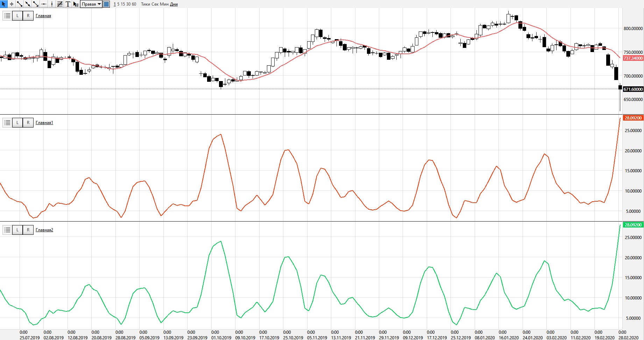The image size is (644, 340).
Task: Toggle right axis R in Главная1 panel
Action: pyautogui.click(x=28, y=123)
